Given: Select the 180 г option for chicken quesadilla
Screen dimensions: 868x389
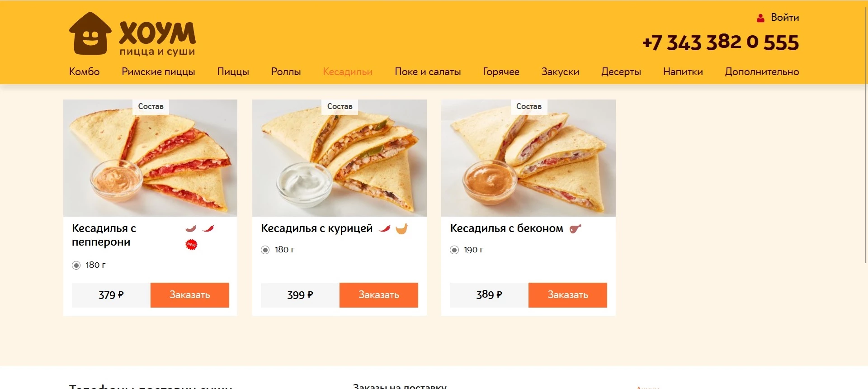Looking at the screenshot, I should 265,249.
